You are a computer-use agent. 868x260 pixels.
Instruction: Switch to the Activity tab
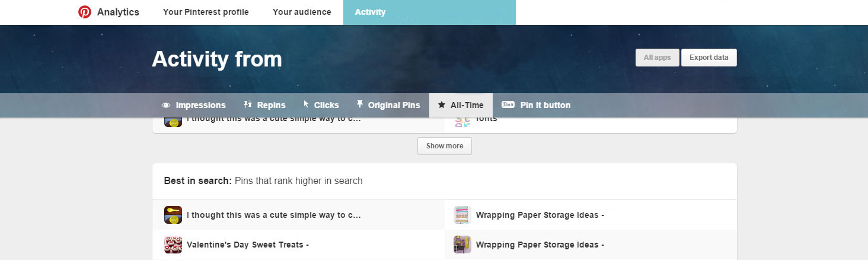point(370,12)
